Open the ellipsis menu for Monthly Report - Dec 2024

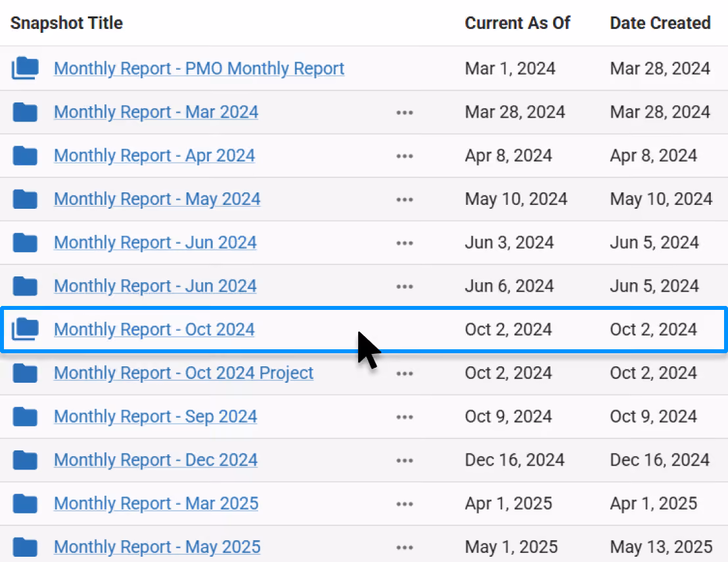404,460
